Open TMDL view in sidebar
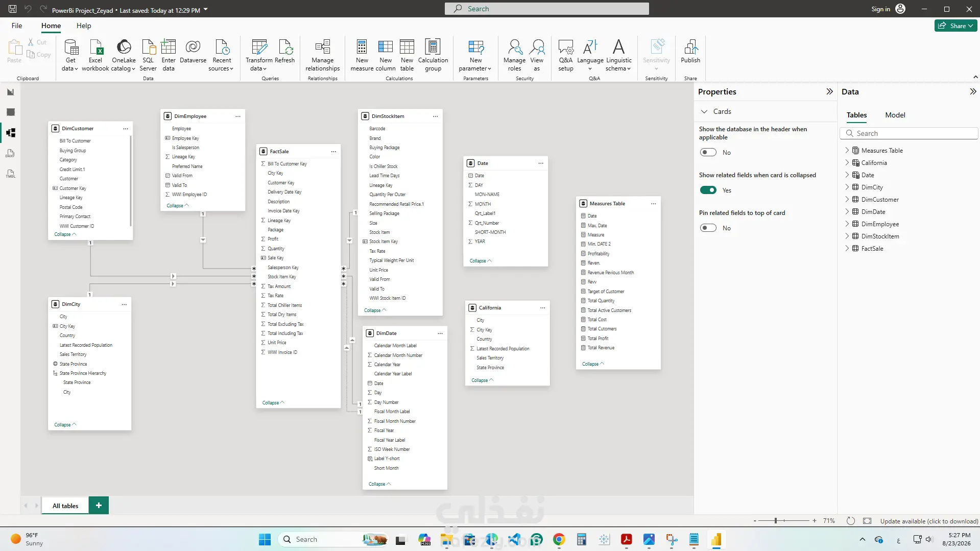The image size is (980, 551). 11,174
